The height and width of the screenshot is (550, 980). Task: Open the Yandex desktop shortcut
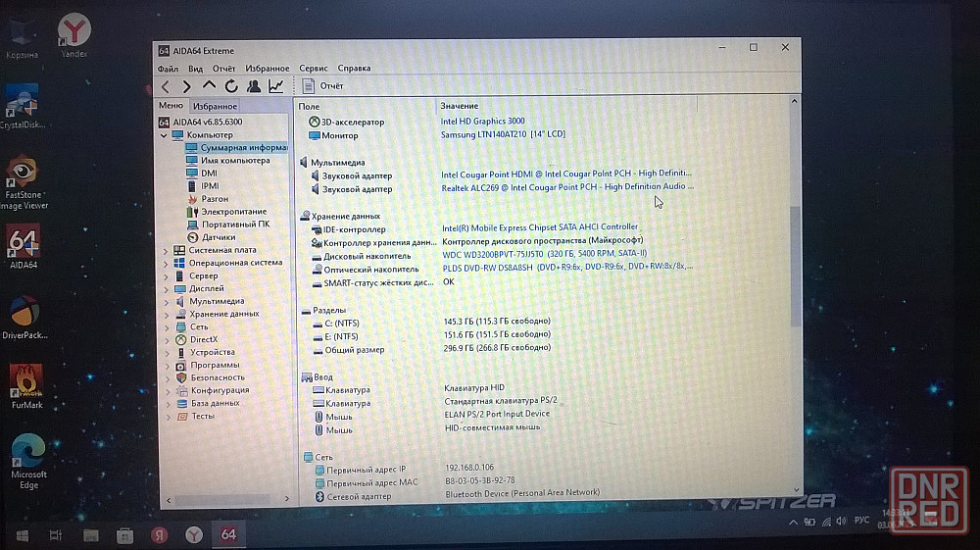click(74, 35)
